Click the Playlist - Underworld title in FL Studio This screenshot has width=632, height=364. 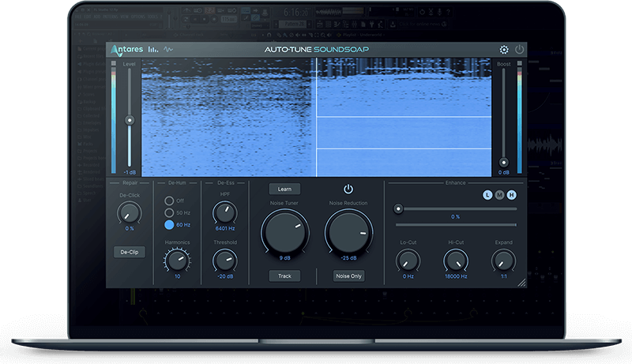pos(362,35)
